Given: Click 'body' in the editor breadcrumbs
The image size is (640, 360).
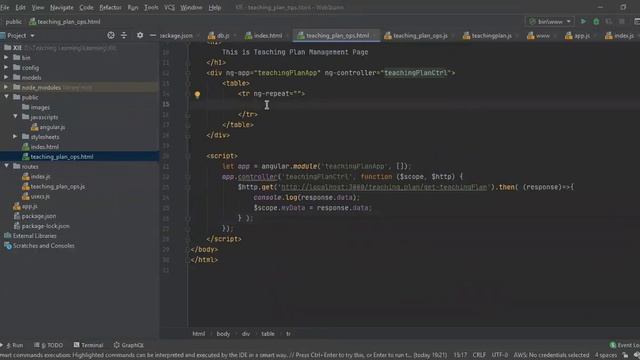Looking at the screenshot, I should (x=223, y=334).
